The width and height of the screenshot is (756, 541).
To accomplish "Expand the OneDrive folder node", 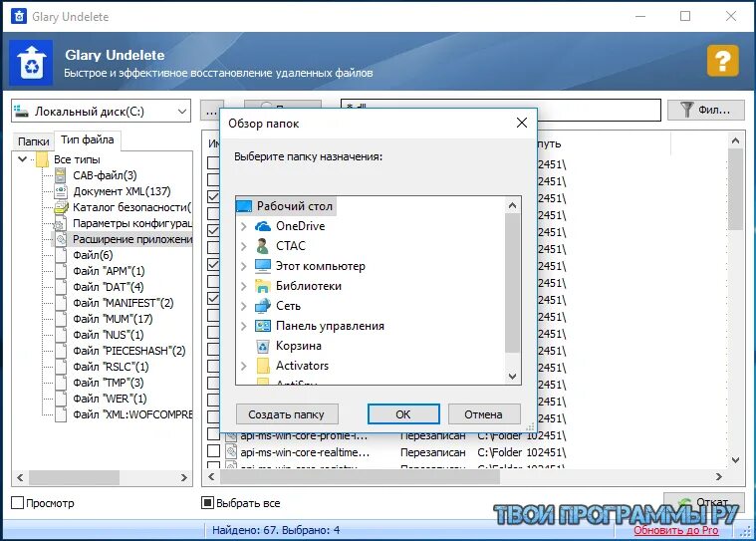I will point(243,226).
